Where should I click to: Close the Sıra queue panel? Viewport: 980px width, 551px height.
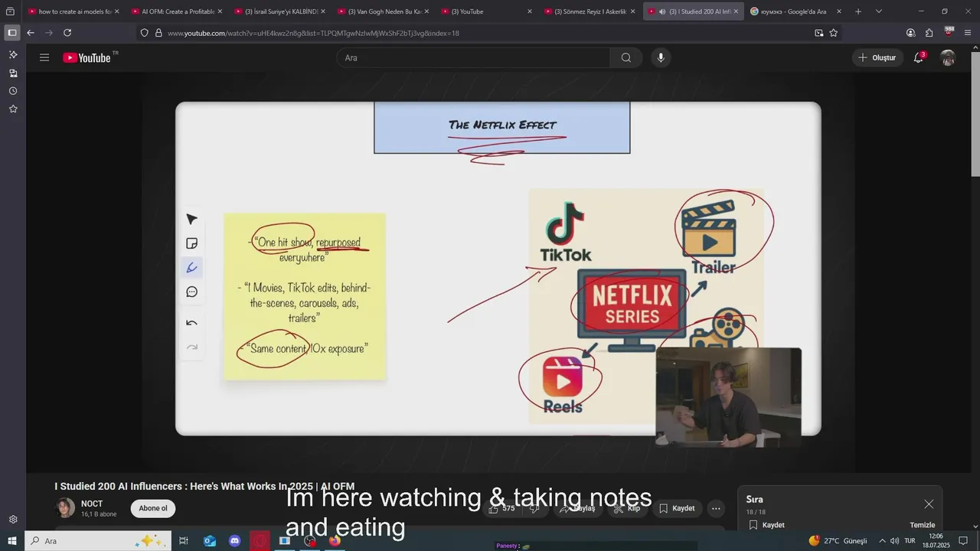point(929,504)
